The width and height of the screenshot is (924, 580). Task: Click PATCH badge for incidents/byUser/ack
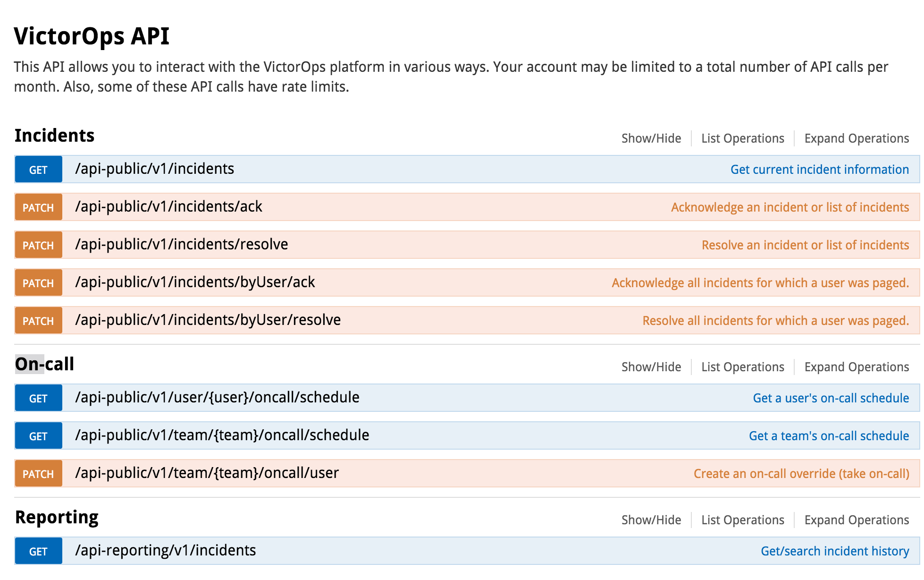pos(38,283)
